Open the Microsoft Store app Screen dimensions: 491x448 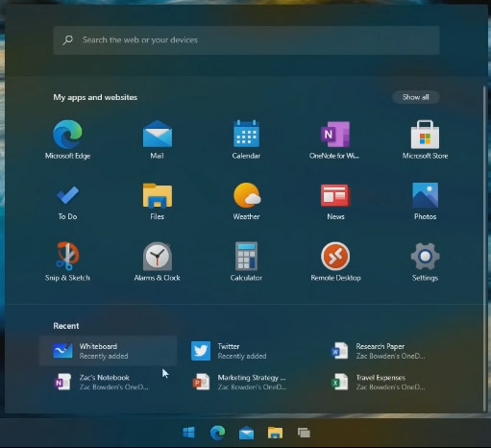point(425,139)
